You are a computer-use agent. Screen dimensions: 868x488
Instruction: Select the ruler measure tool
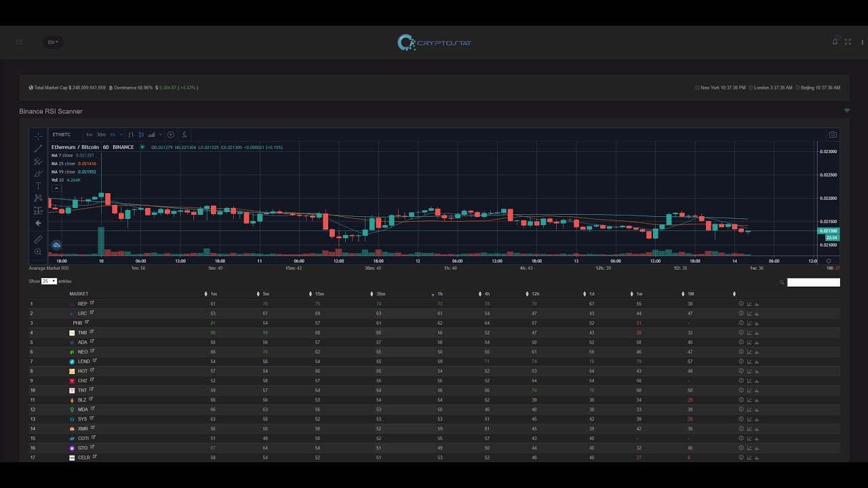[38, 239]
